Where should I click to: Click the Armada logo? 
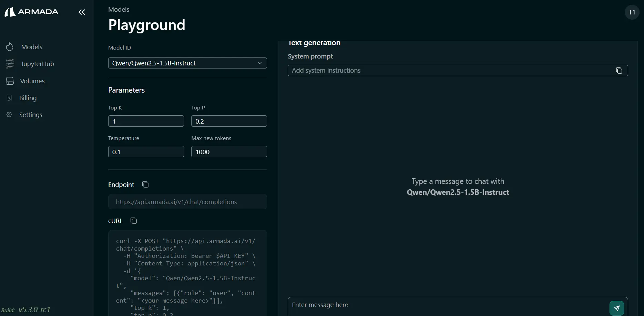point(31,12)
